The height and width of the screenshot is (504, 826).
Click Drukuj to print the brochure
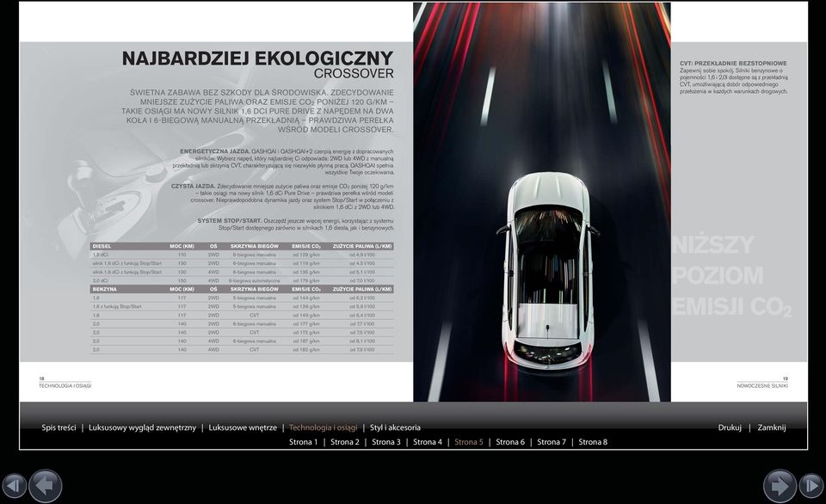click(730, 427)
